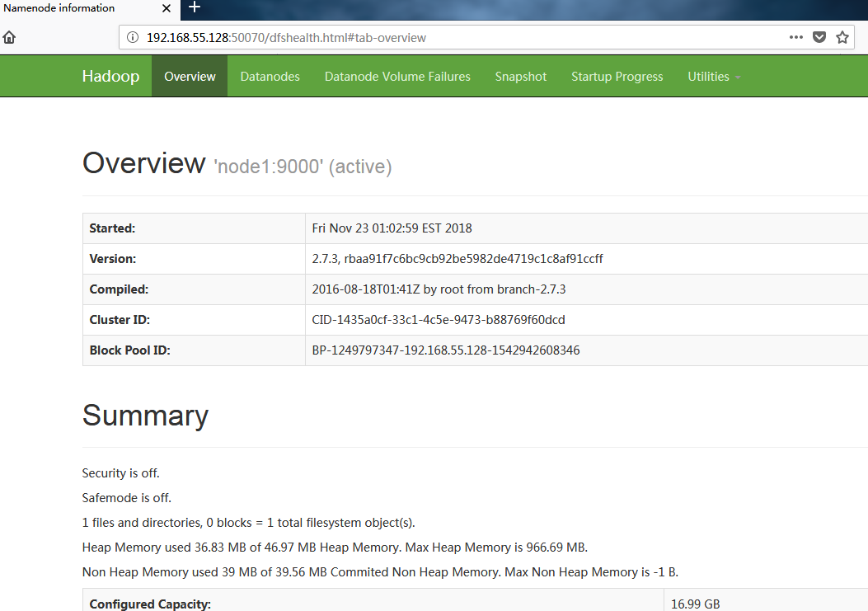Bookmark this page with the star icon
The image size is (868, 611).
pyautogui.click(x=842, y=38)
